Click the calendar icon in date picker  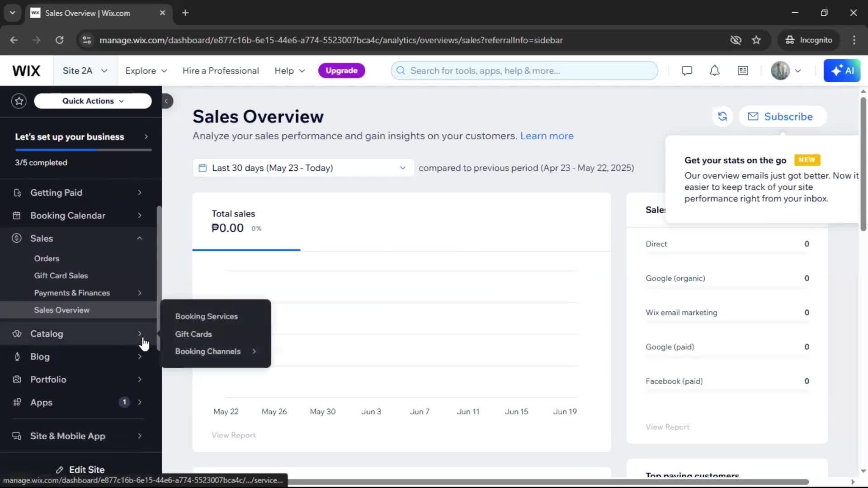click(203, 168)
